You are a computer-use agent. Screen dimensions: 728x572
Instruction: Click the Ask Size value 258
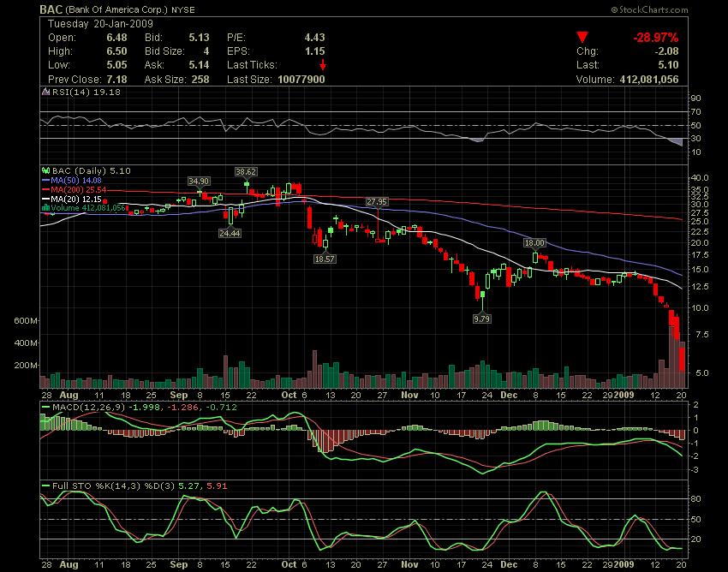[x=200, y=80]
